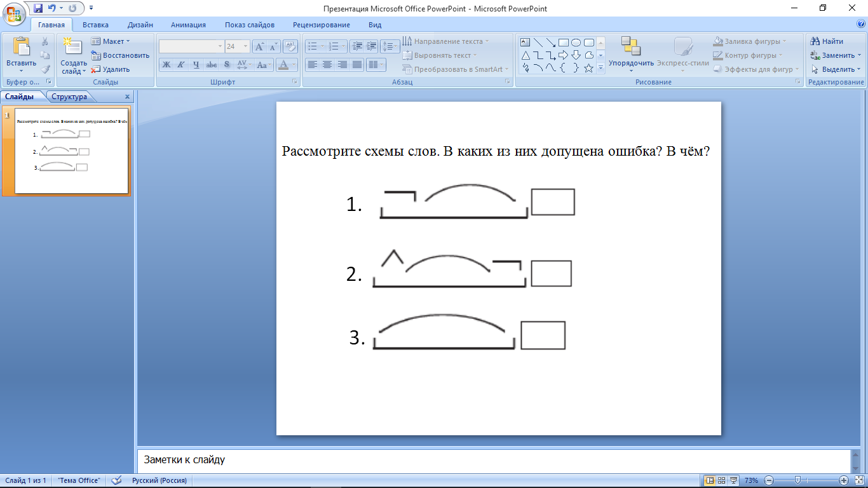Image resolution: width=868 pixels, height=488 pixels.
Task: Align text to the left
Action: coord(312,64)
